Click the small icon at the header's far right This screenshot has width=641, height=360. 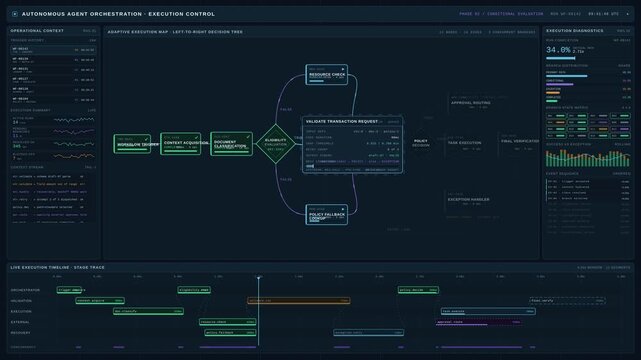click(628, 14)
